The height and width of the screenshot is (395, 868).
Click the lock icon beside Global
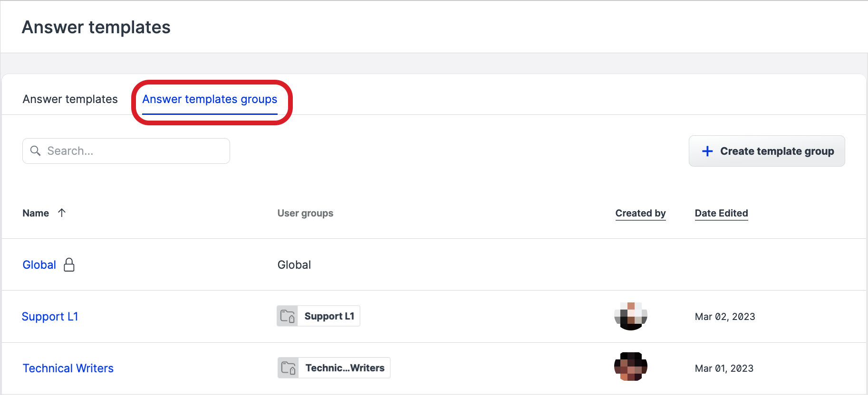[69, 264]
